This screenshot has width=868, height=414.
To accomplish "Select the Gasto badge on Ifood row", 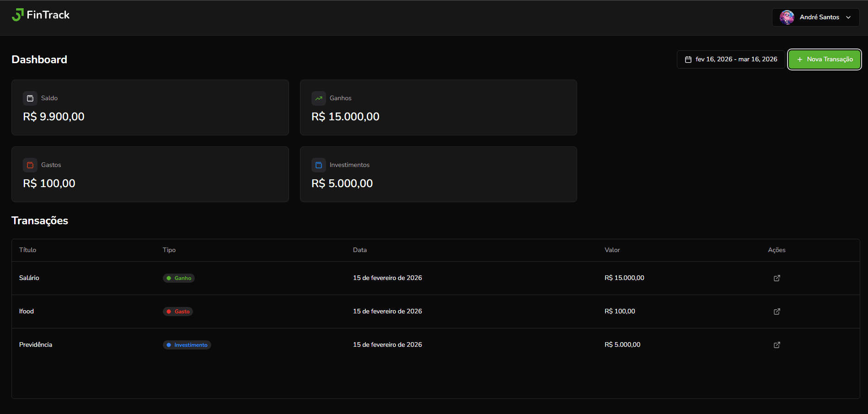I will [177, 311].
